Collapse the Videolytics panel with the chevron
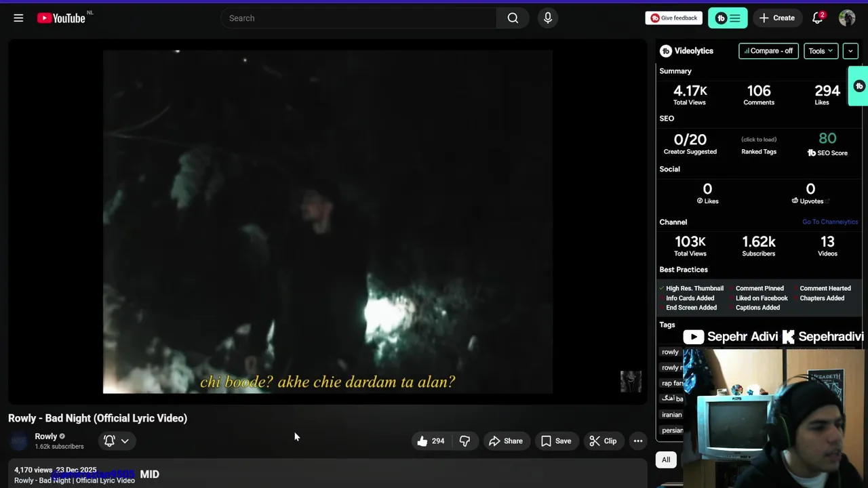The image size is (868, 488). (x=850, y=51)
